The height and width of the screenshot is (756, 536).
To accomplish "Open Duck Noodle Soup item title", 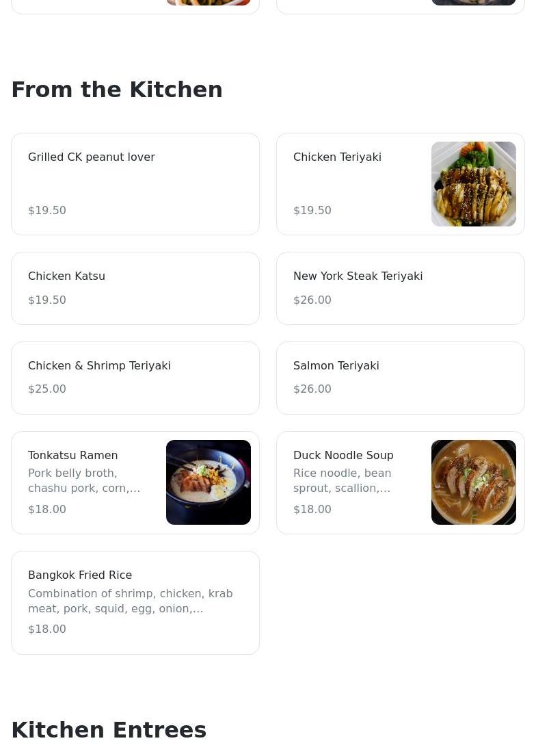I will click(343, 455).
